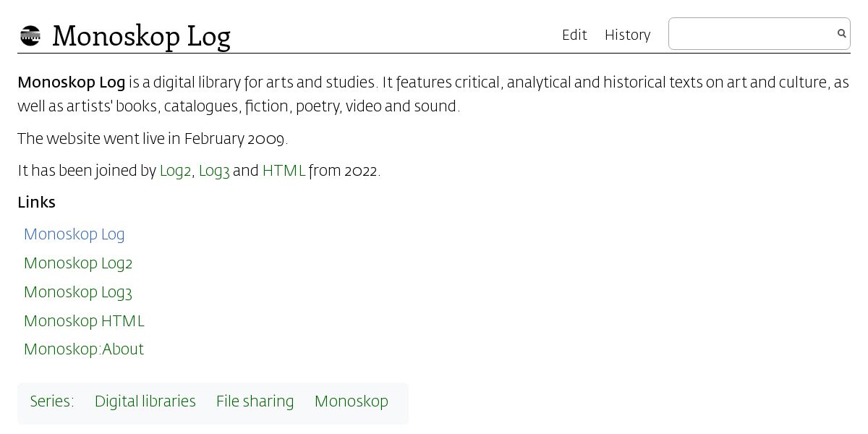Follow the inline Log3 link
The height and width of the screenshot is (434, 868).
[214, 171]
